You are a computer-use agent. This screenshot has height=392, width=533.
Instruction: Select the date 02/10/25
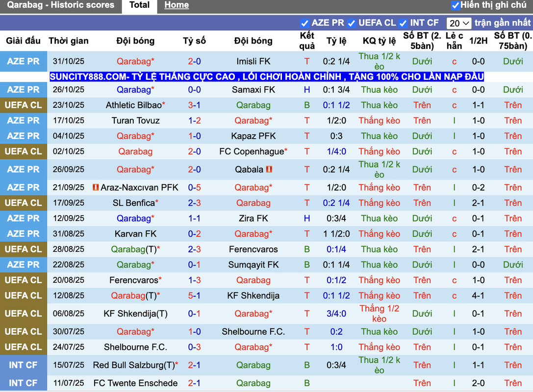coord(68,151)
